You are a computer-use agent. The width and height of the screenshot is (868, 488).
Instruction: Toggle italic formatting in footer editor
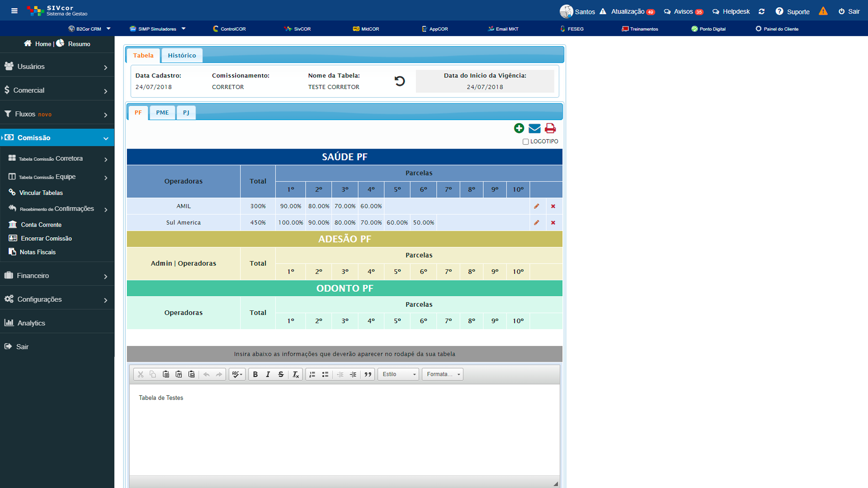coord(268,374)
